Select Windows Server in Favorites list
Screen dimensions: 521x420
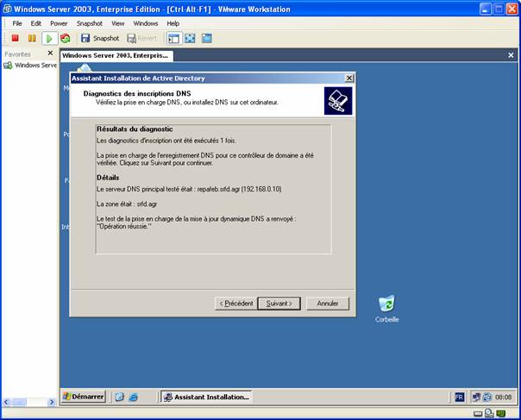(x=30, y=66)
